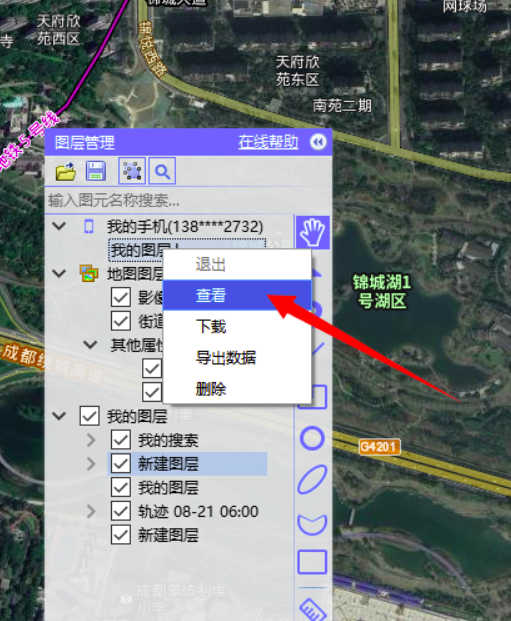
Task: Uncheck the highlighted 新建图层 checkbox
Action: [x=121, y=464]
